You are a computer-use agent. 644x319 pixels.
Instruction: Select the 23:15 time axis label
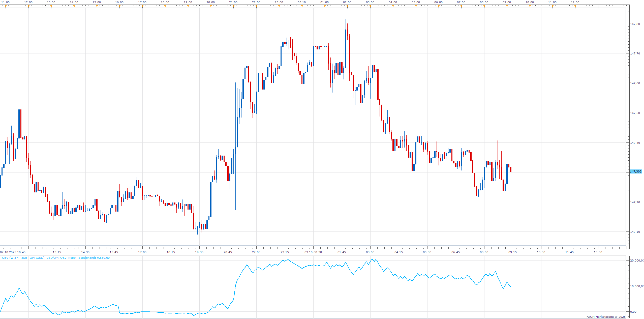285,252
